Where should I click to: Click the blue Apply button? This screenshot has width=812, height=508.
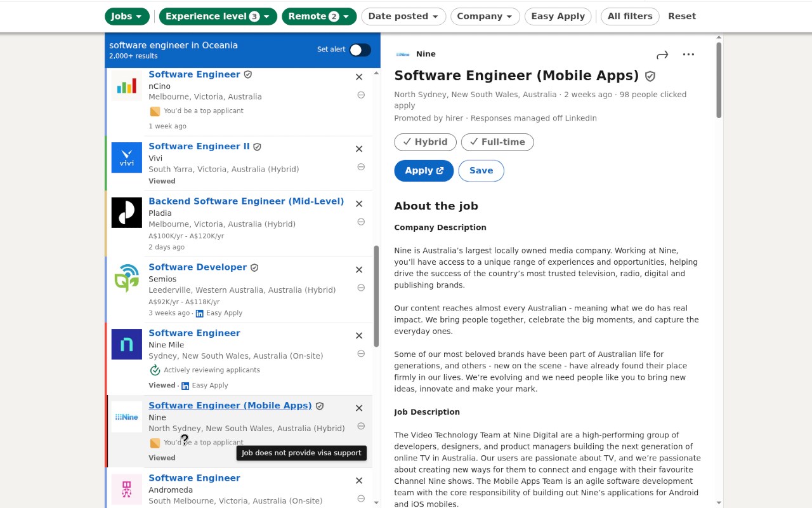pyautogui.click(x=424, y=171)
